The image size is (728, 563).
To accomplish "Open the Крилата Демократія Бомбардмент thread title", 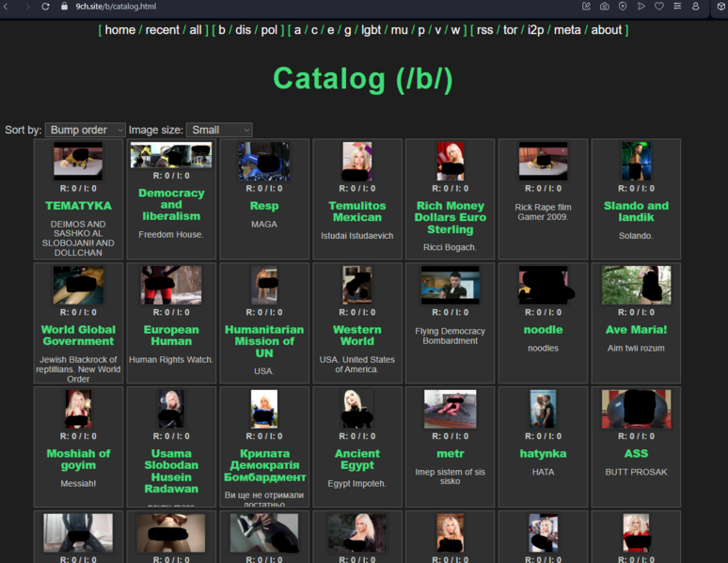I will pos(264,465).
